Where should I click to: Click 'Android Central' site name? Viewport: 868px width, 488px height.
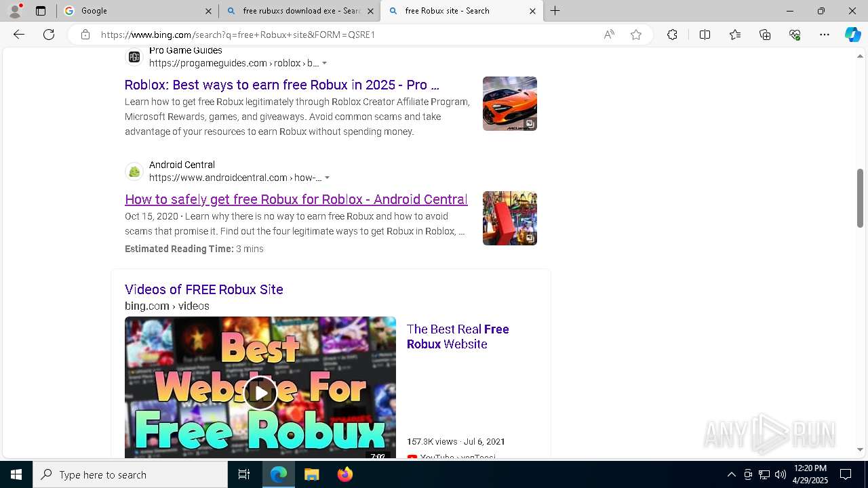(182, 165)
